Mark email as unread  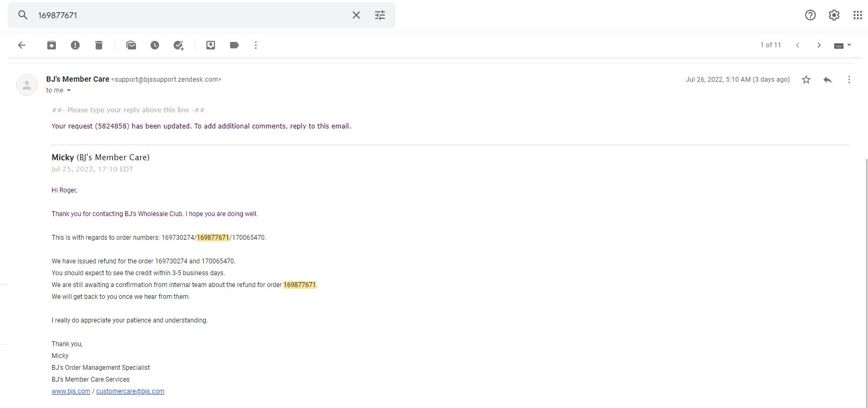click(131, 45)
